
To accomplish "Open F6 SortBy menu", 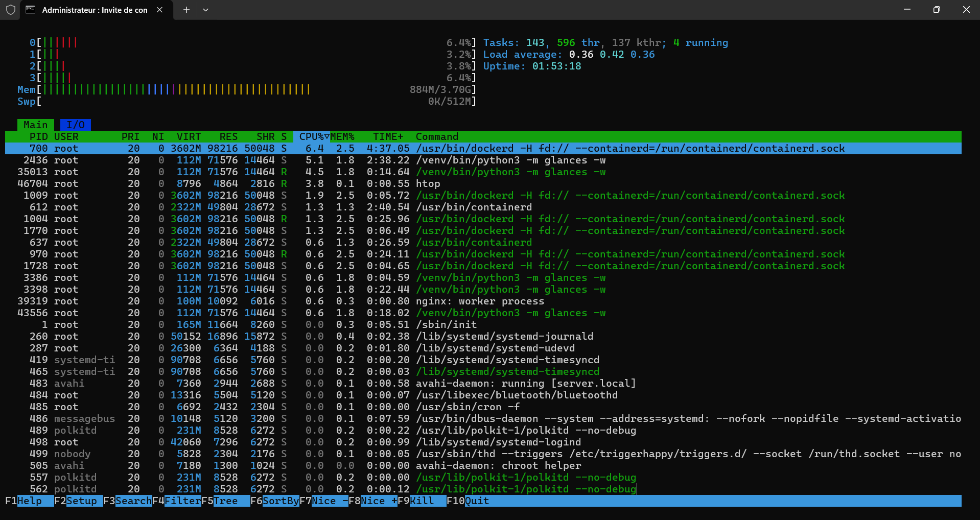I will (x=275, y=501).
